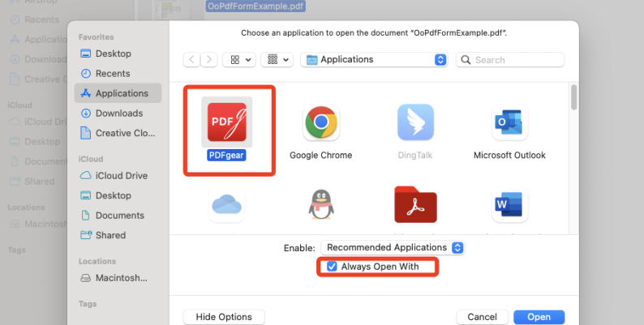Open Shared in the dialog sidebar
This screenshot has height=325, width=644.
tap(118, 235)
